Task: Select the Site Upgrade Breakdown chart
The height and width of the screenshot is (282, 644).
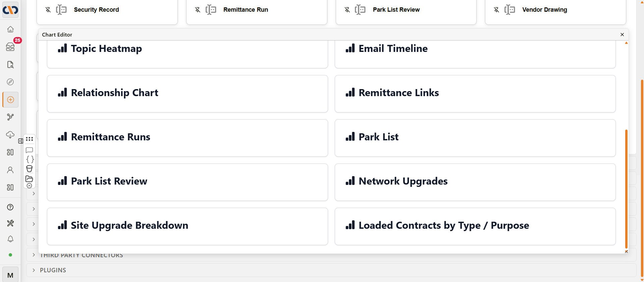Action: pyautogui.click(x=187, y=226)
